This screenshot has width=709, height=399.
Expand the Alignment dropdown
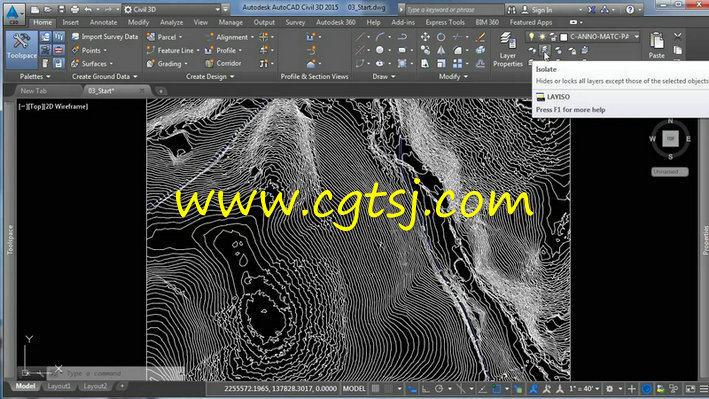(252, 37)
